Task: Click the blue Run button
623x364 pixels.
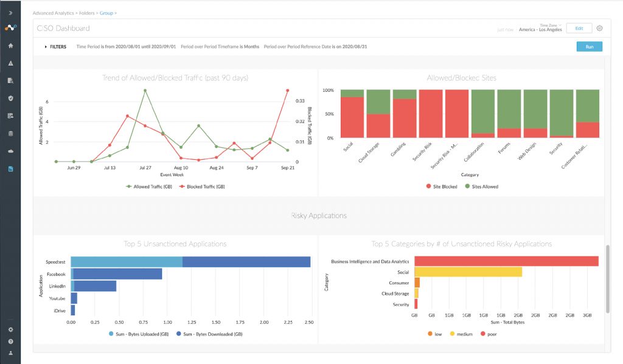Action: [x=589, y=47]
